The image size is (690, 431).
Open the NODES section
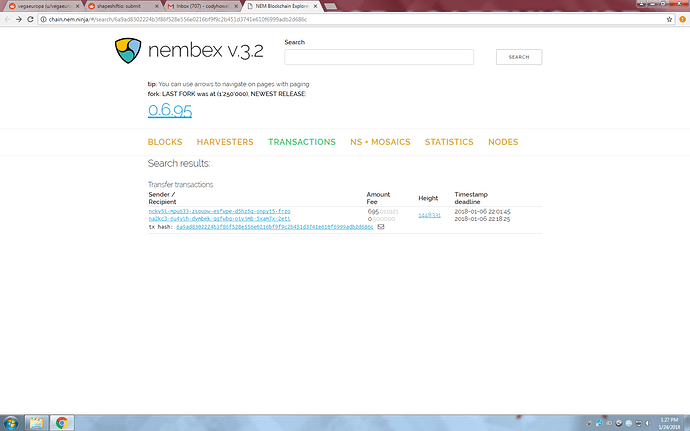coord(503,142)
